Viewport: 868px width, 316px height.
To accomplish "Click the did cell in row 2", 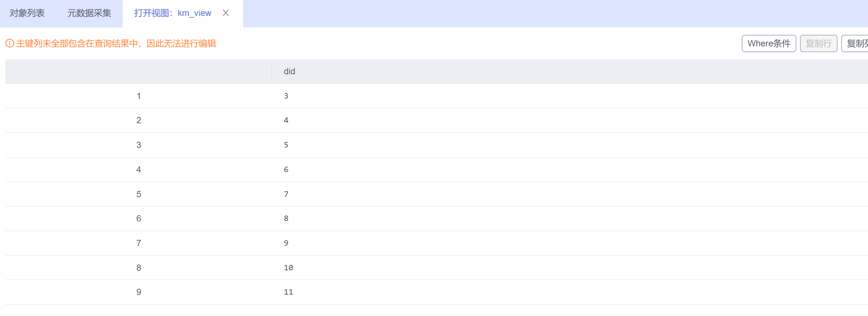I will 570,120.
